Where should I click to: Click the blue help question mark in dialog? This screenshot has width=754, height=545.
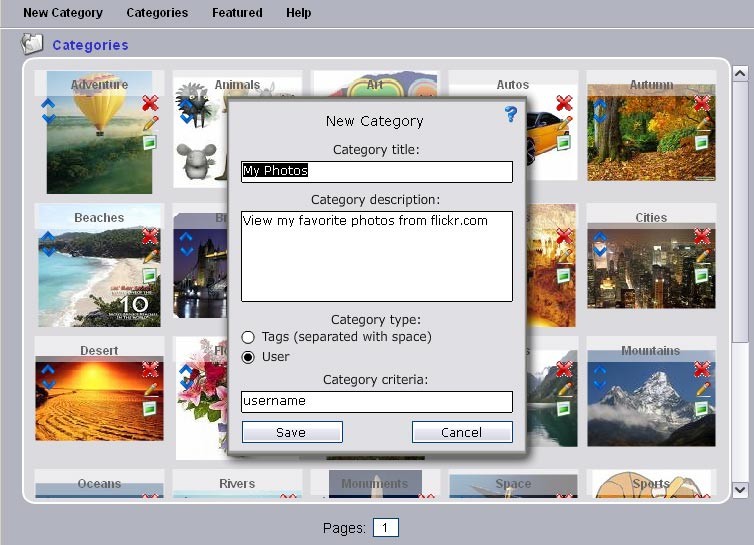tap(511, 114)
